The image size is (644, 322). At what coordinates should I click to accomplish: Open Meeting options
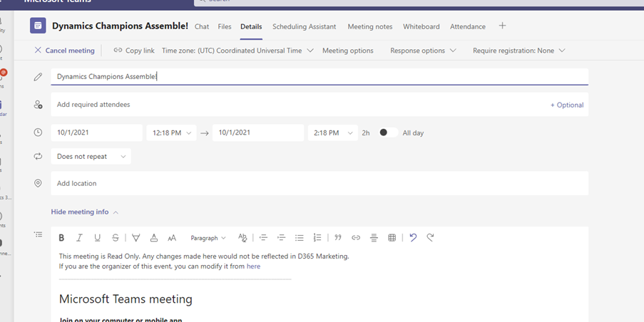pos(348,51)
